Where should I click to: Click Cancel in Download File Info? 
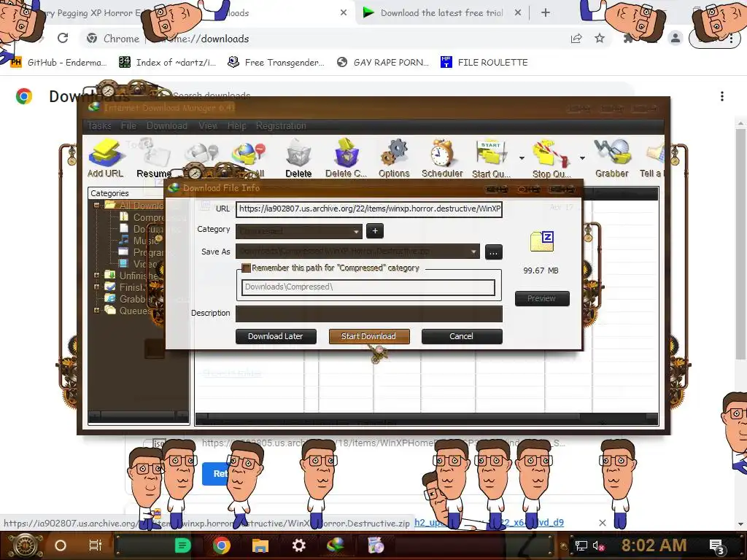(x=461, y=336)
